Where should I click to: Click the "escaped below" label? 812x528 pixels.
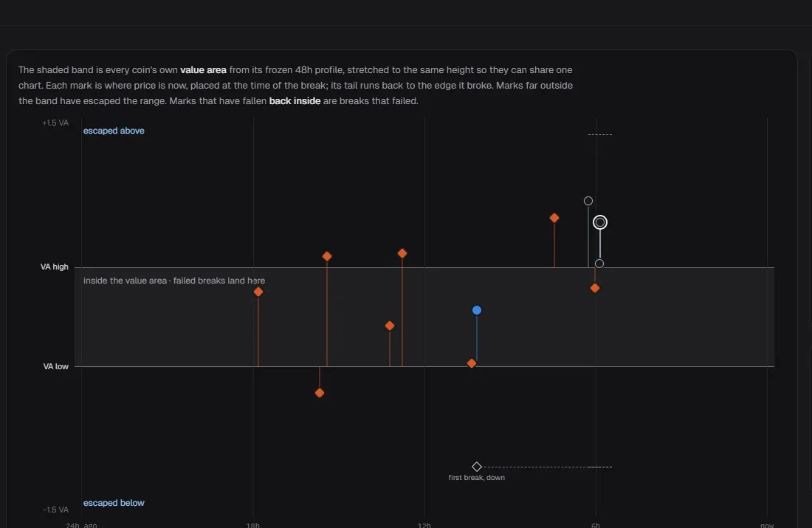[114, 503]
